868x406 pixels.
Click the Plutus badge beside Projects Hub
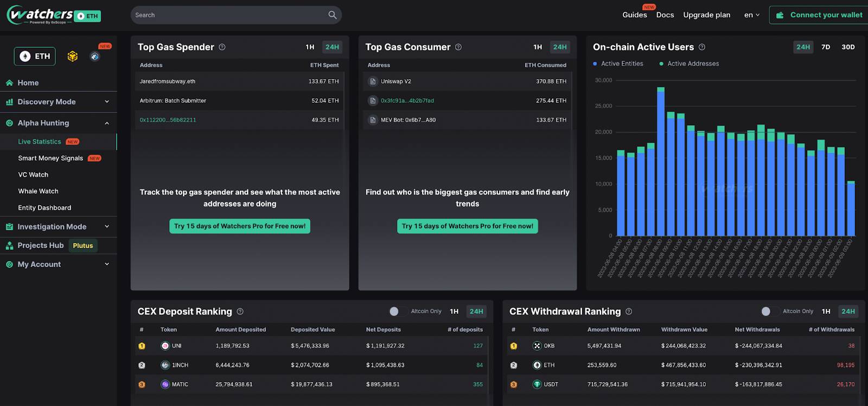click(83, 246)
